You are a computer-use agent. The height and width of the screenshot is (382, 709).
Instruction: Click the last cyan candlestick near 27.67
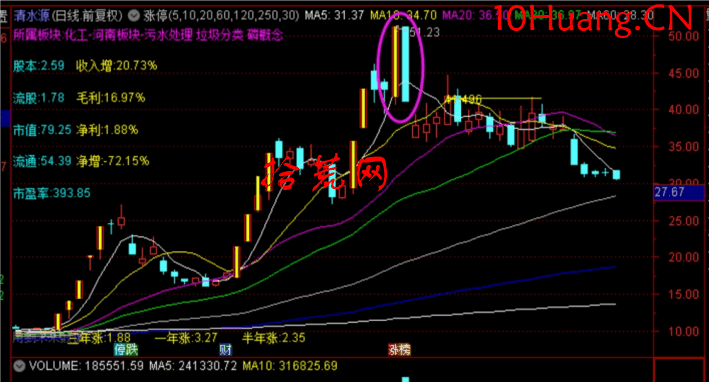(x=616, y=174)
